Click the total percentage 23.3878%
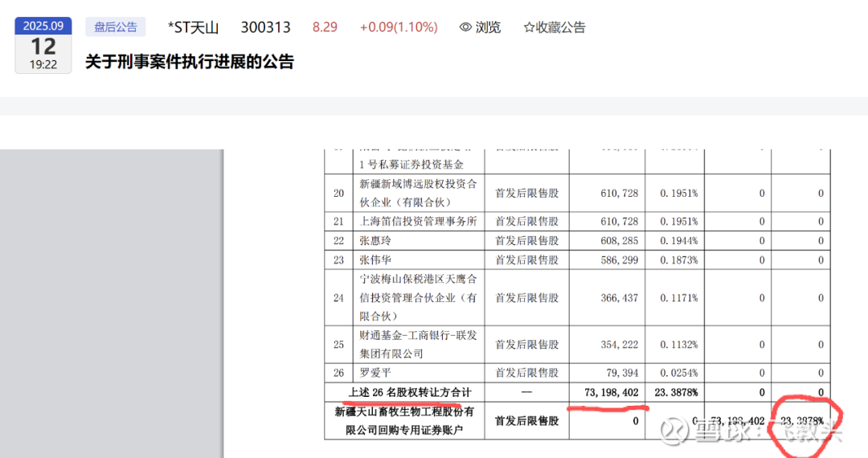The height and width of the screenshot is (458, 868). pyautogui.click(x=676, y=392)
